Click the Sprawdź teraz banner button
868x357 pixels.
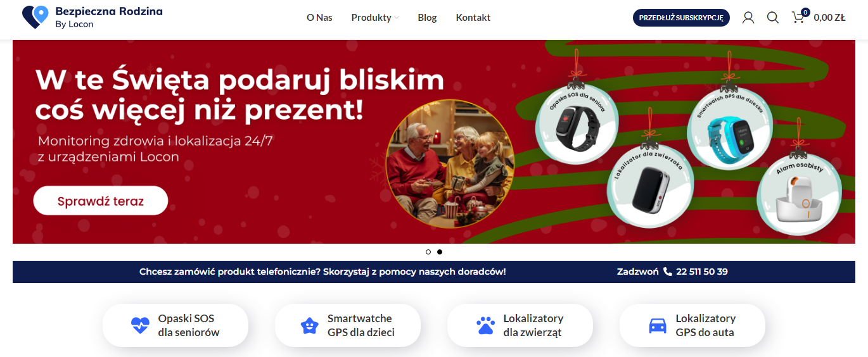coord(101,201)
